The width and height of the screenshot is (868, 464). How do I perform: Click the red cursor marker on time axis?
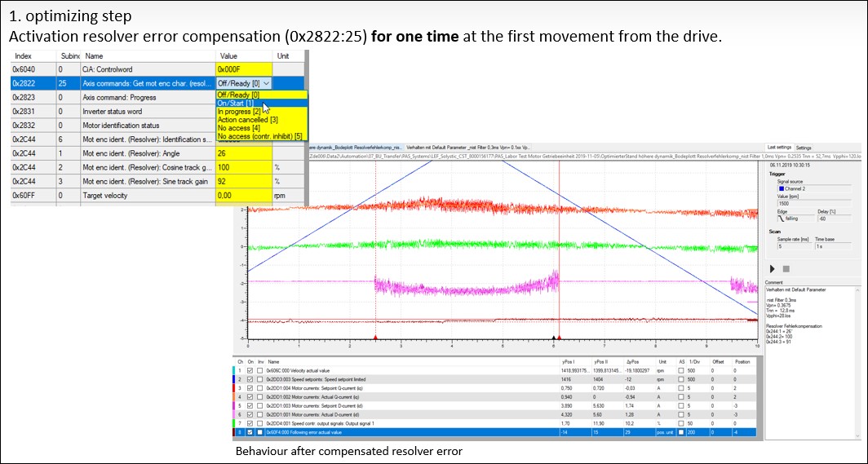(375, 337)
